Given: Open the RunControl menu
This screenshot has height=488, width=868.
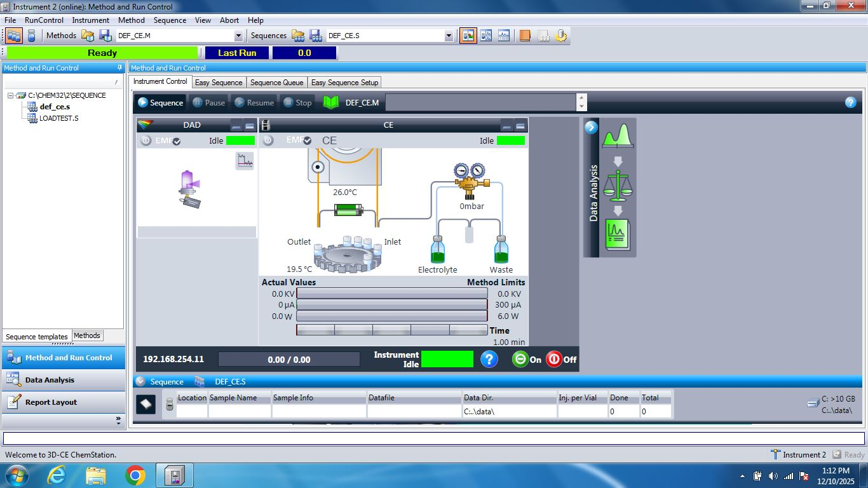Looking at the screenshot, I should 44,20.
